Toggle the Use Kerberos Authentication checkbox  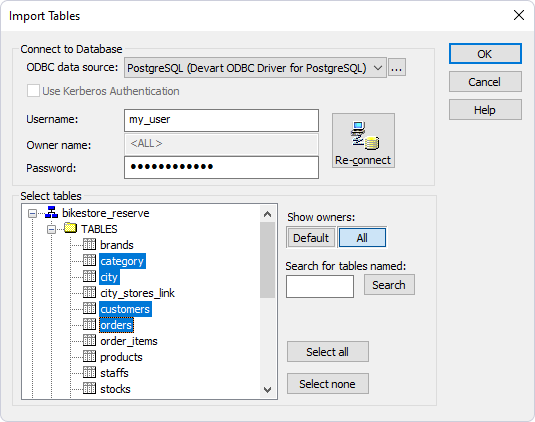[x=33, y=91]
